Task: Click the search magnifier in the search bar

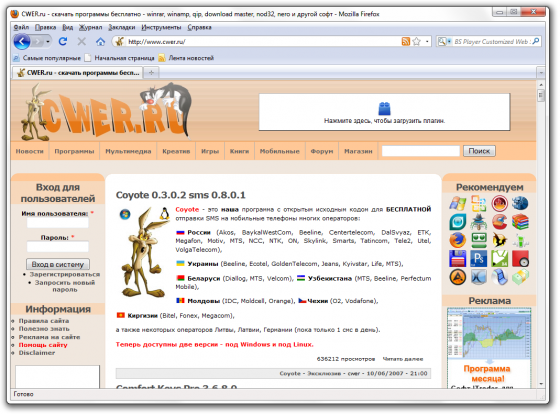Action: pos(536,41)
